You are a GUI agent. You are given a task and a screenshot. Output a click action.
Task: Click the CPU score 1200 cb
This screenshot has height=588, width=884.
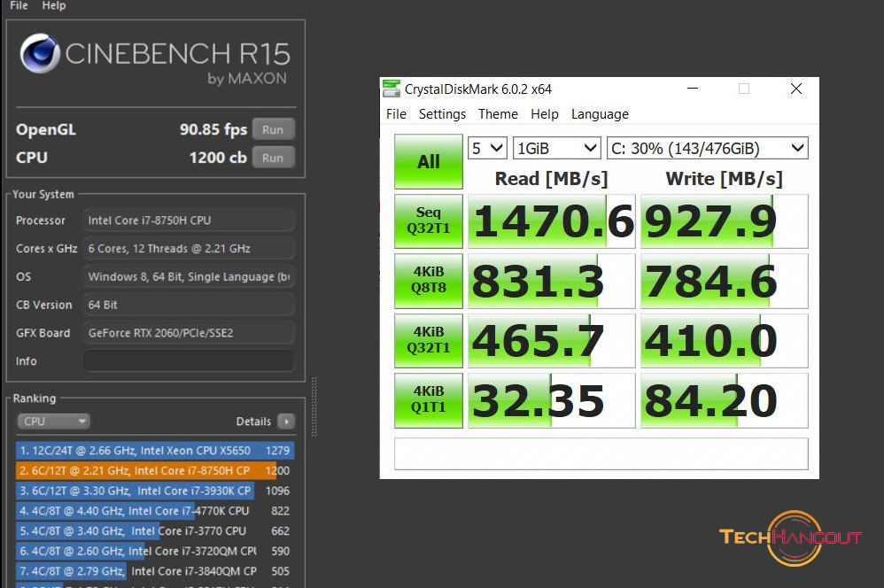(218, 158)
